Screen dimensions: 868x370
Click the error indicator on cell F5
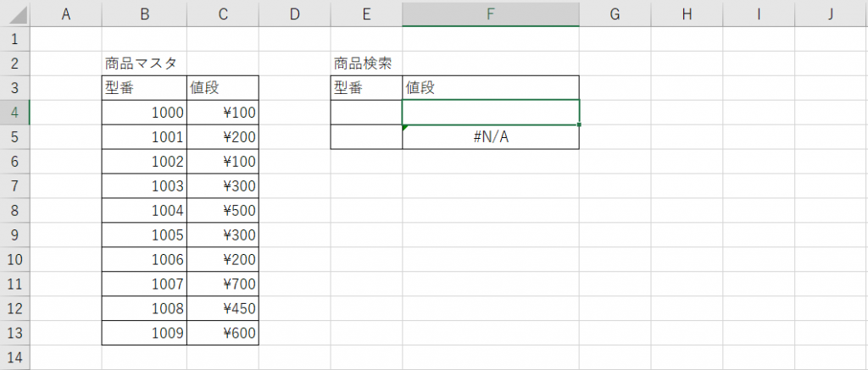click(x=406, y=128)
